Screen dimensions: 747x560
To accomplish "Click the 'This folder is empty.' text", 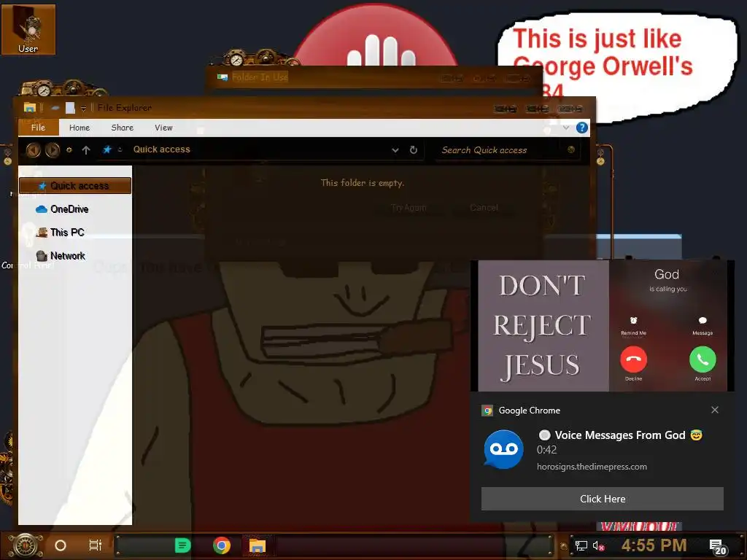I will click(x=362, y=183).
